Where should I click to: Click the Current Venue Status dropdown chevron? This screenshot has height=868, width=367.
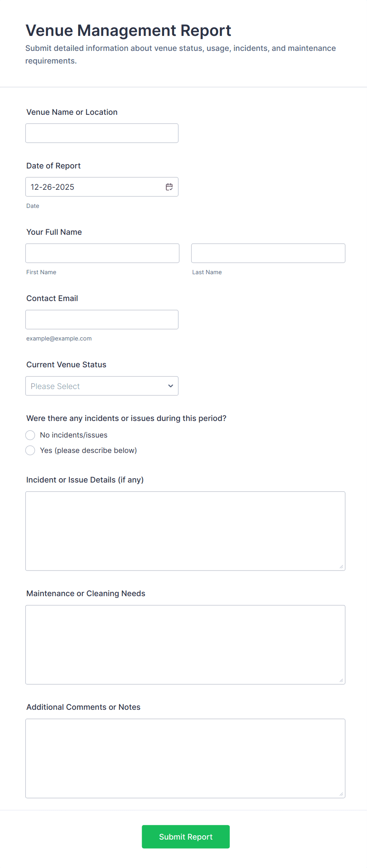point(170,386)
